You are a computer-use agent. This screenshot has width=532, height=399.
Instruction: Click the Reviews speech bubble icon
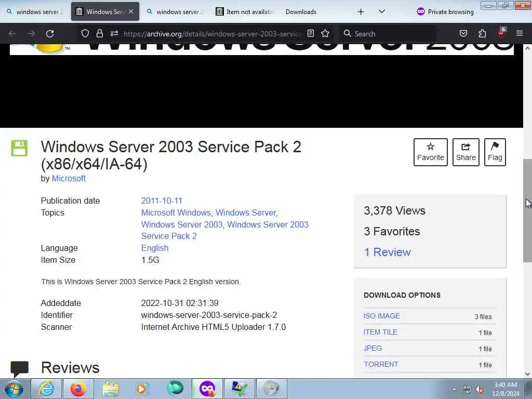point(19,369)
